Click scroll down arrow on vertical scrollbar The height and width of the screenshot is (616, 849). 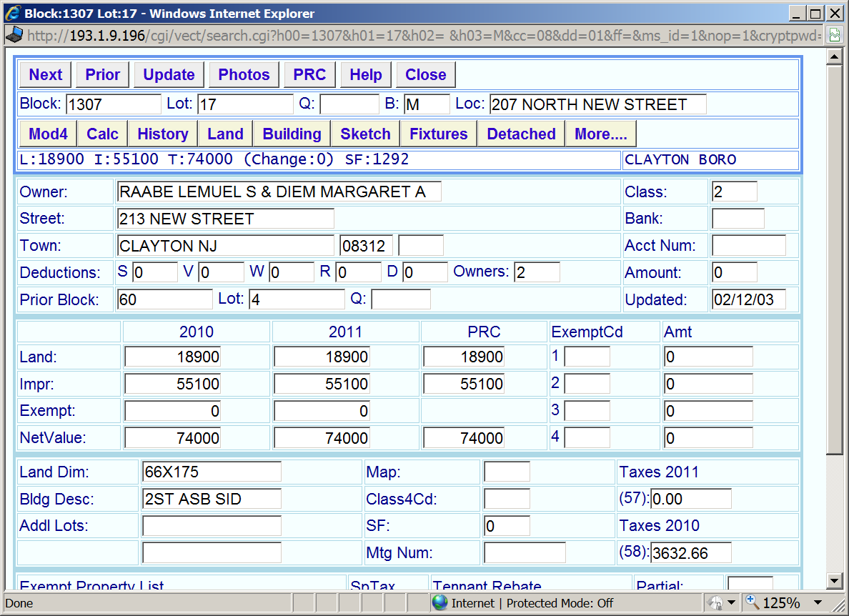pos(834,580)
